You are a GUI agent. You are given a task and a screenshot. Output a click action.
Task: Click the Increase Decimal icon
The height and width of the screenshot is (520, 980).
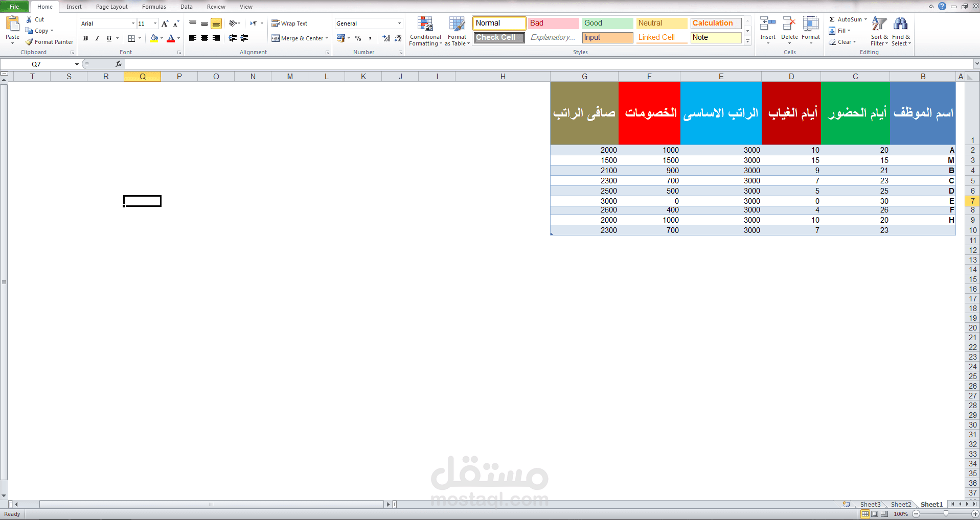coord(386,38)
